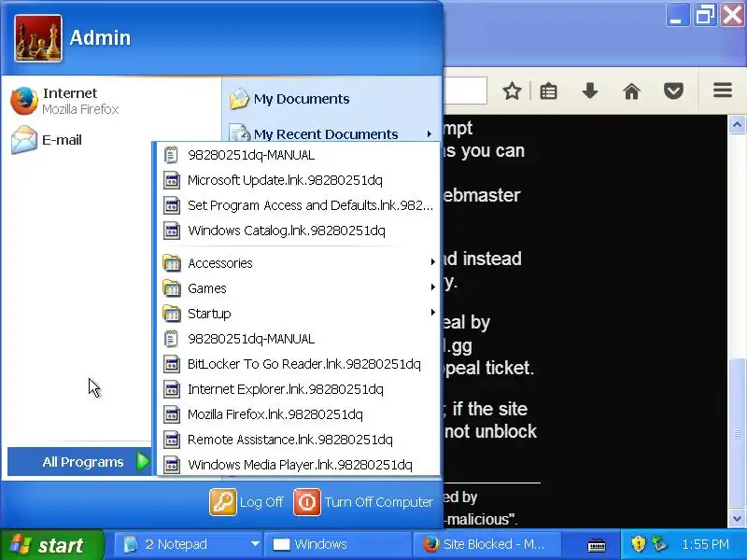Click the Pocket icon in Firefox toolbar
The width and height of the screenshot is (747, 560).
(x=673, y=91)
